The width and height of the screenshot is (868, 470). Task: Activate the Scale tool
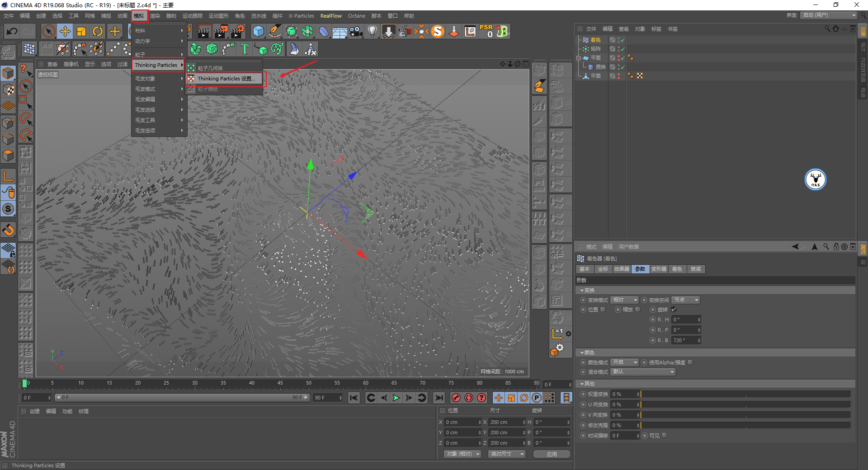click(x=81, y=31)
